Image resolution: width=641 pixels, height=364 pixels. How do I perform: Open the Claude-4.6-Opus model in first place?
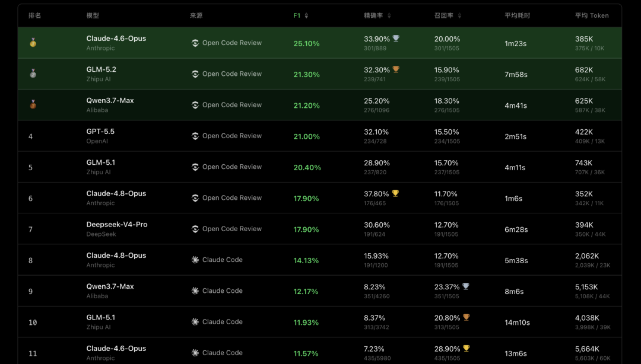click(116, 39)
